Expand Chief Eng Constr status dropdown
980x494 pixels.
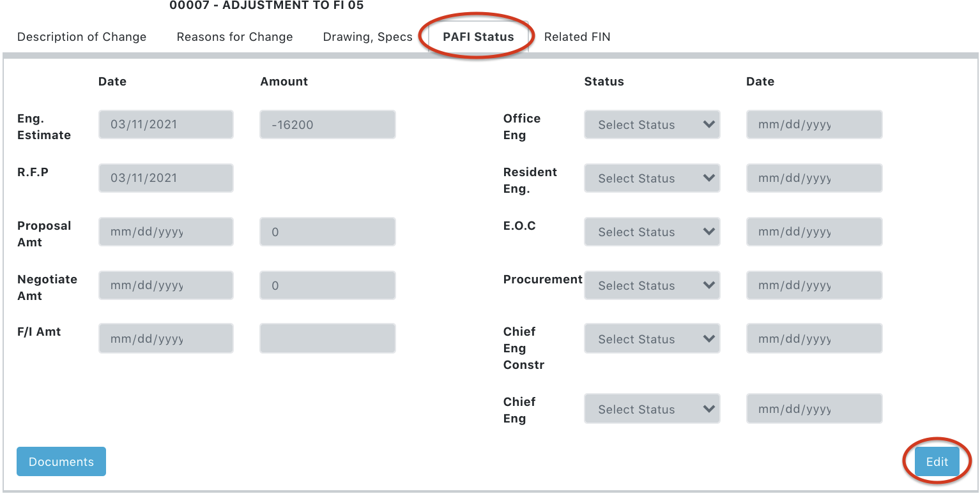point(652,339)
